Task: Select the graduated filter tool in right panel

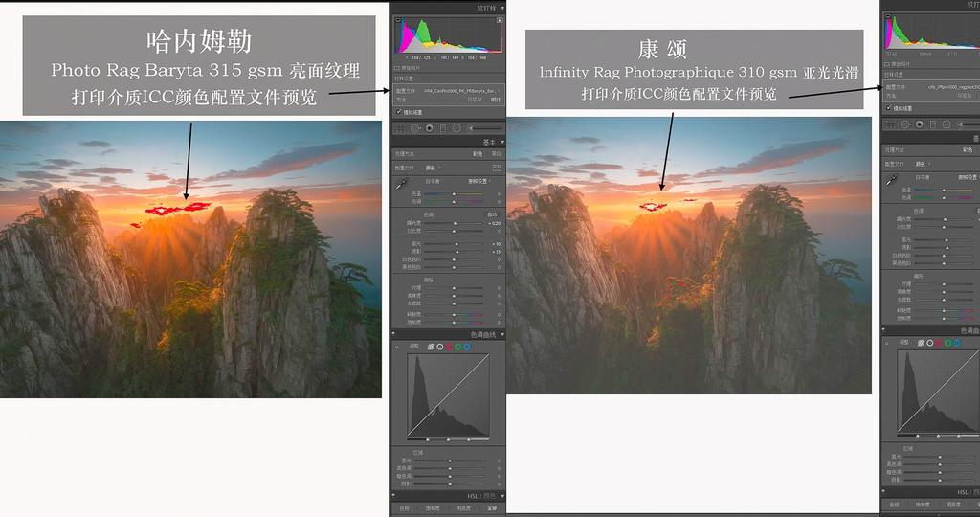Action: [x=933, y=124]
